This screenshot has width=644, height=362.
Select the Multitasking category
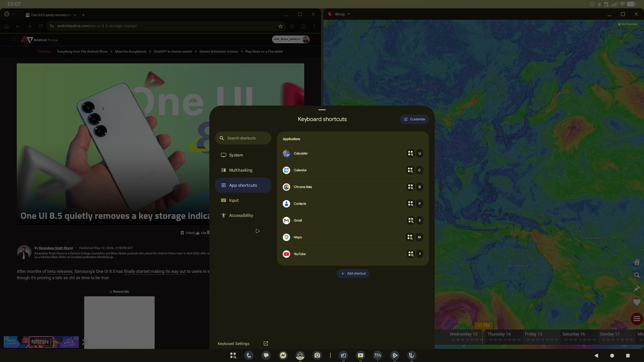[x=243, y=170]
